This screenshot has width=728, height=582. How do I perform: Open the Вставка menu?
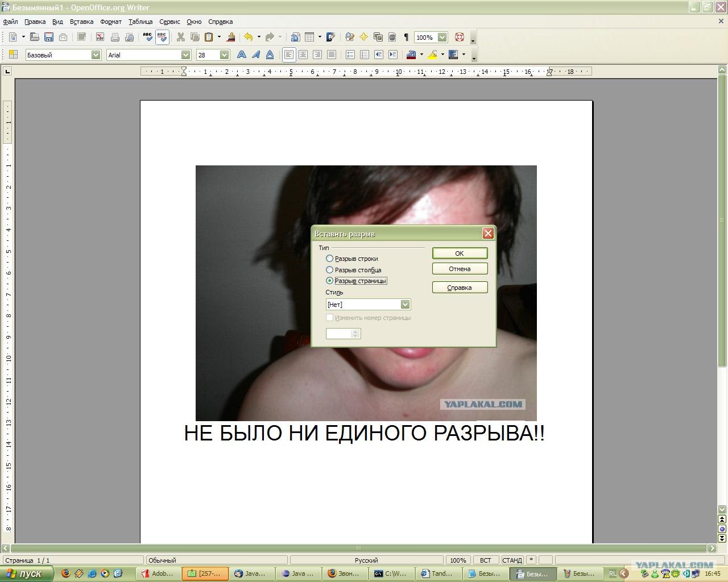click(81, 22)
